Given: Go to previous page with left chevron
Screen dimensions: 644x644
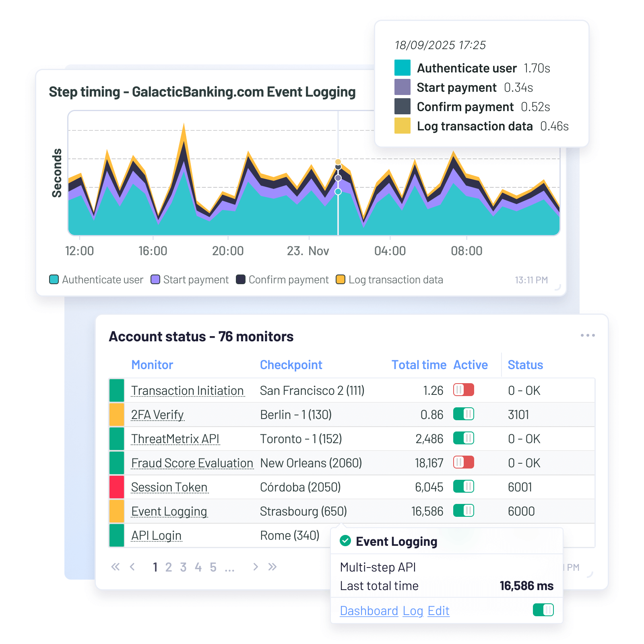Looking at the screenshot, I should [x=132, y=567].
